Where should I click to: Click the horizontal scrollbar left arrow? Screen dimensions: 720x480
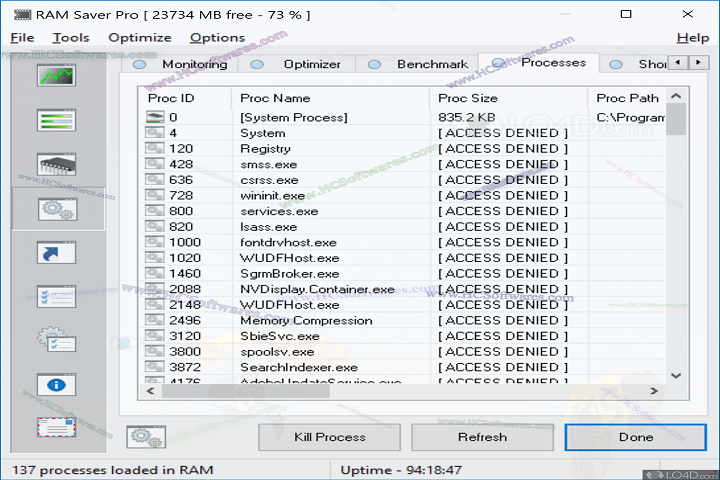150,391
